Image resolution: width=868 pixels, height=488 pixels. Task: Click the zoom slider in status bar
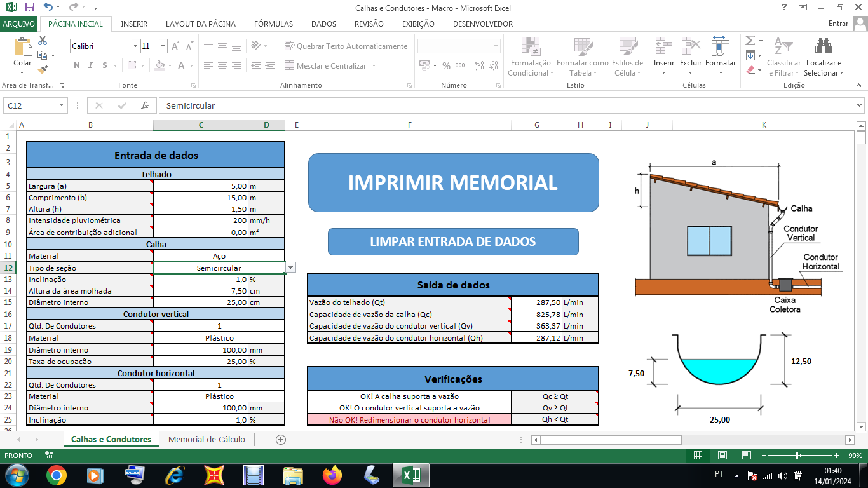click(x=797, y=456)
